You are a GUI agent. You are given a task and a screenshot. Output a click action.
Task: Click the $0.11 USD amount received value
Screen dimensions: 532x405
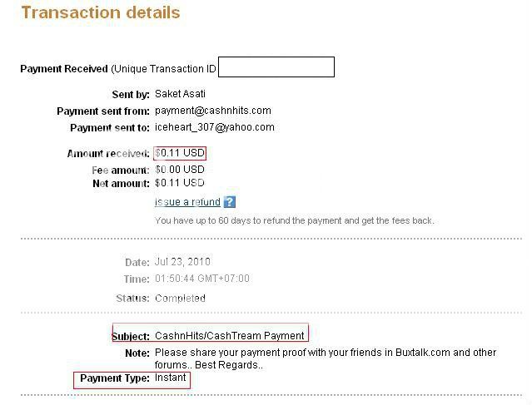180,153
